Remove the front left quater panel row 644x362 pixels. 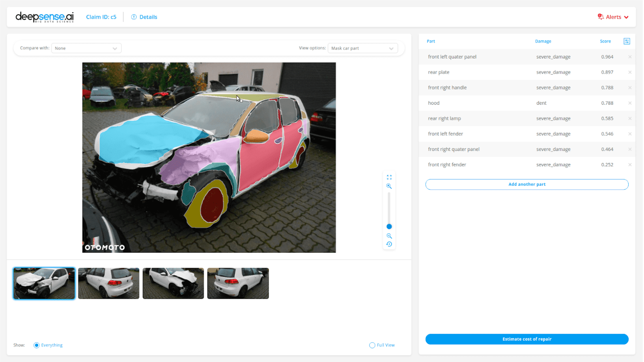click(x=629, y=57)
